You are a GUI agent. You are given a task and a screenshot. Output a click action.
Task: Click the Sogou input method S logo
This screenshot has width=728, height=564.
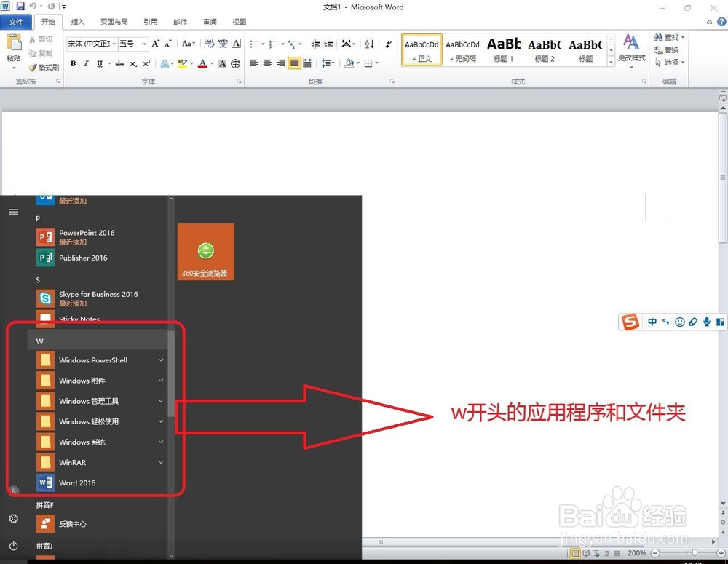[x=630, y=322]
